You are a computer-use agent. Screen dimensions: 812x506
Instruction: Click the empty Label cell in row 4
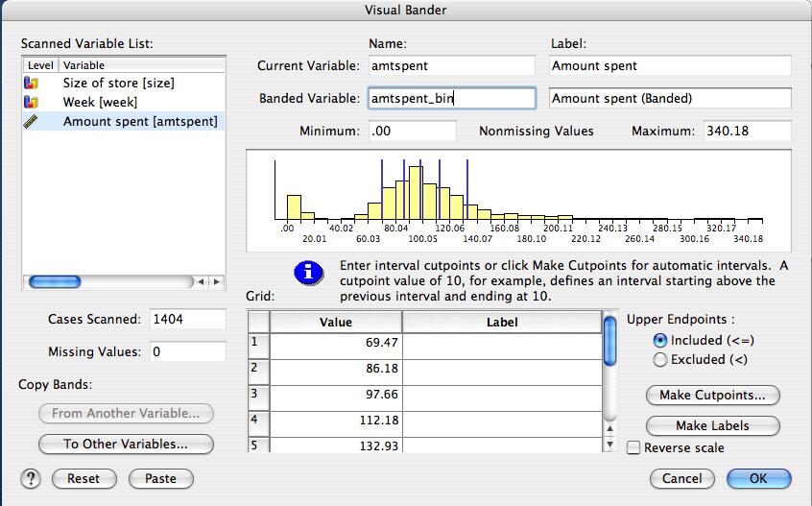pyautogui.click(x=502, y=424)
